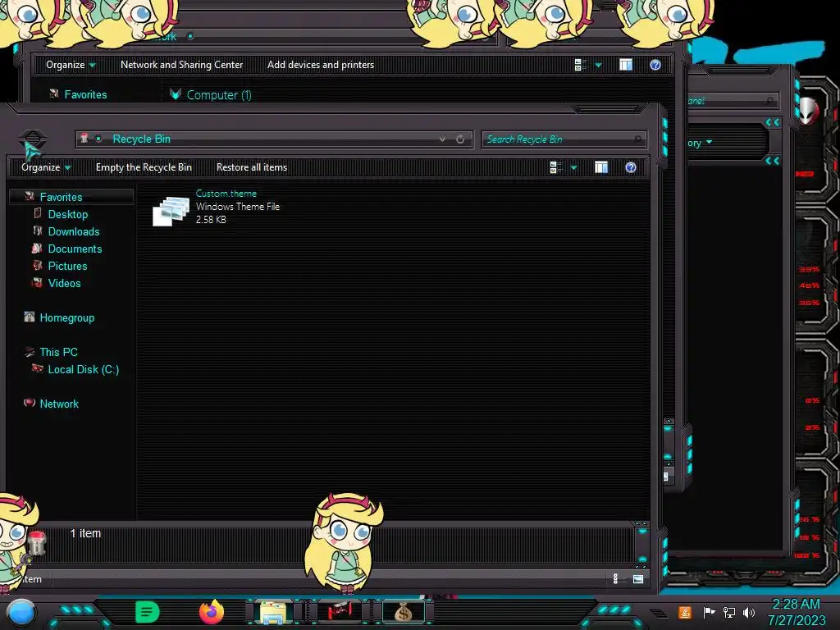Screen dimensions: 840x630
Task: Click the back navigation arrow in Recycle Bin
Action: tap(33, 140)
